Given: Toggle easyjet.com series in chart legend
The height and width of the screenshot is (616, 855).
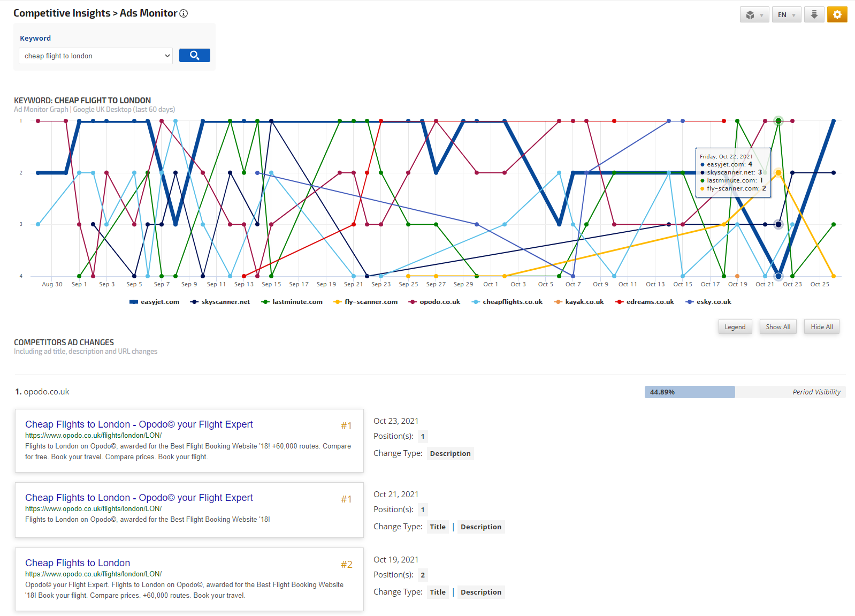Looking at the screenshot, I should click(x=155, y=302).
